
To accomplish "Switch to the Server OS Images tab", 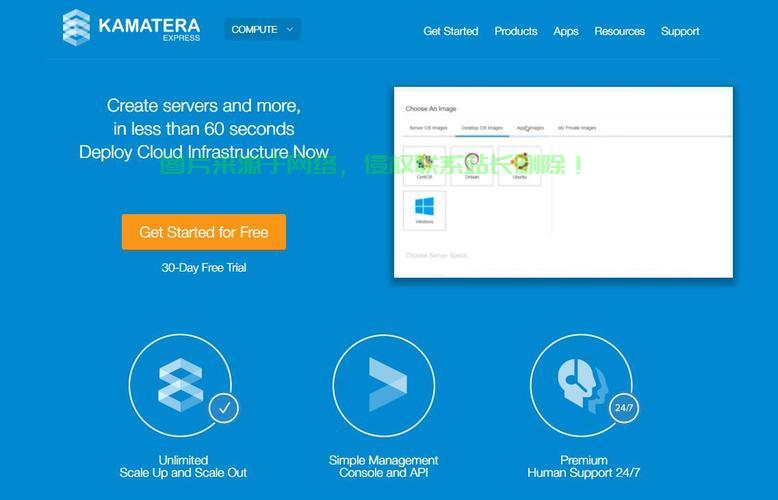I will (428, 128).
